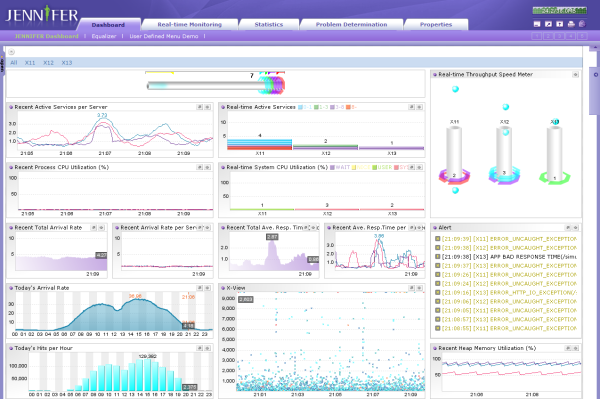The image size is (600, 399).
Task: Click the diagonal-arrow icon in the top toolbar
Action: point(548,24)
